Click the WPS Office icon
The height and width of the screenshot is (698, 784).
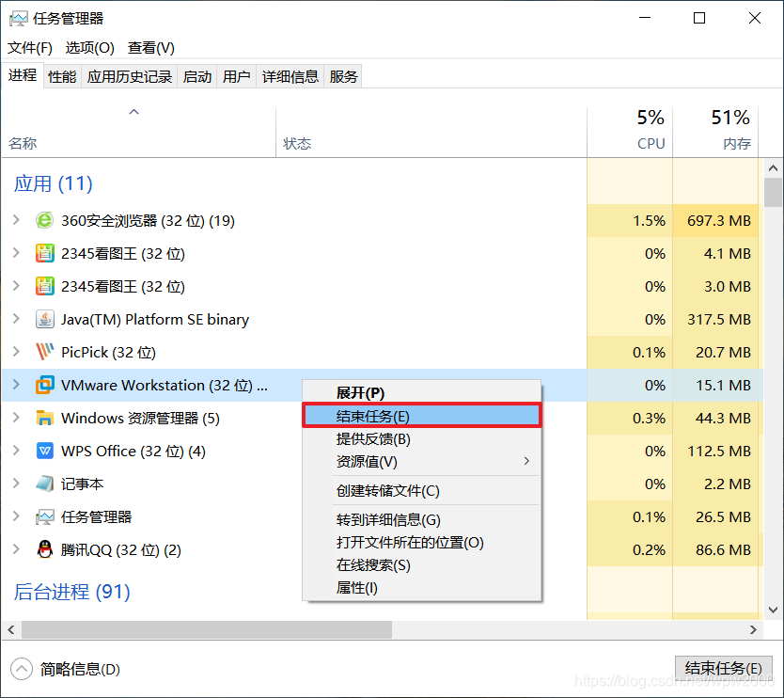tap(44, 451)
